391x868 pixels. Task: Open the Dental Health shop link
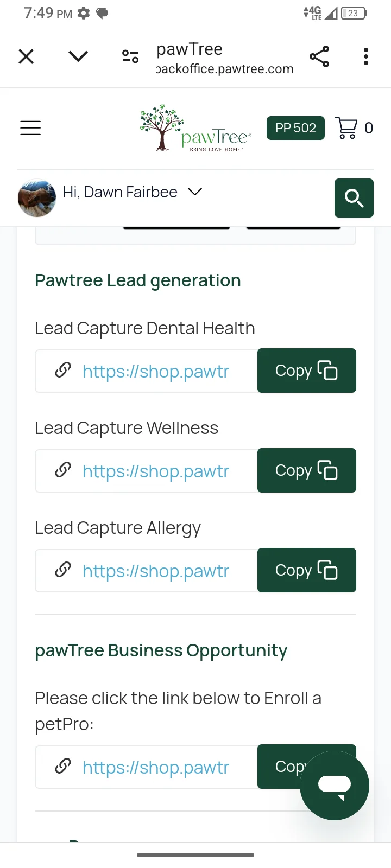tap(155, 372)
